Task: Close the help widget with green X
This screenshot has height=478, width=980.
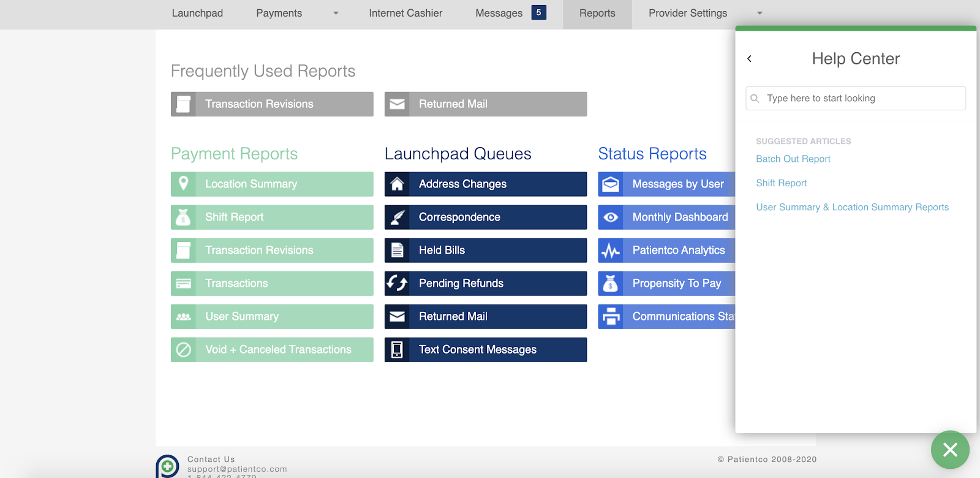Action: tap(950, 450)
